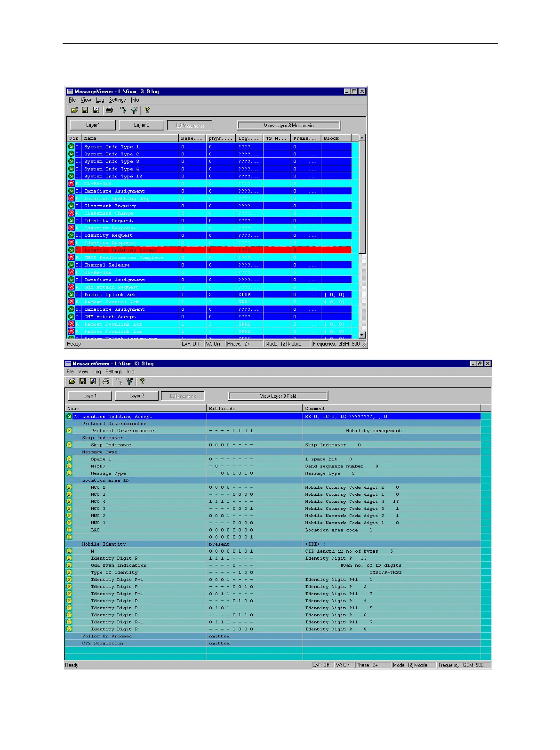Click the TMSI/P-TMSI comment value
560x750 pixels.
385,573
